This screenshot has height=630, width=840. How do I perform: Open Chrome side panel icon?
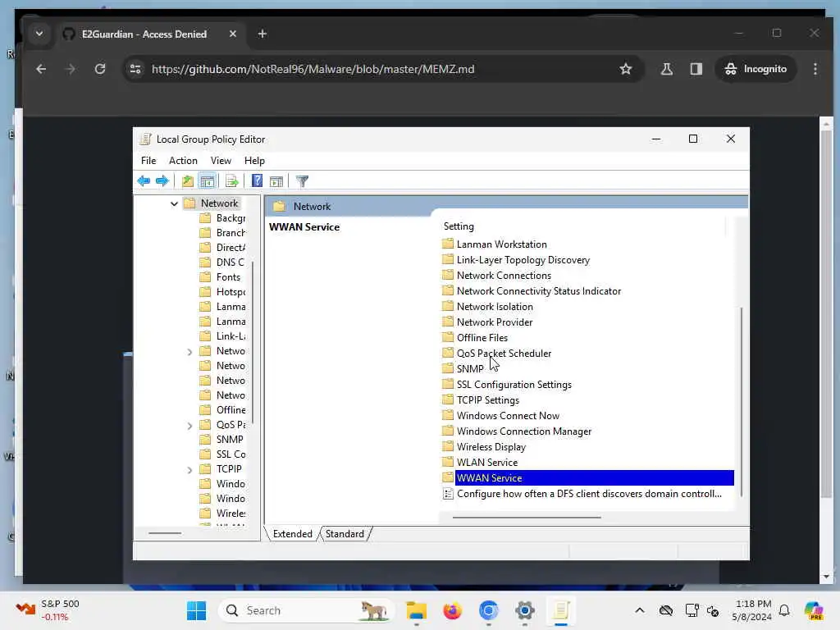pos(696,69)
